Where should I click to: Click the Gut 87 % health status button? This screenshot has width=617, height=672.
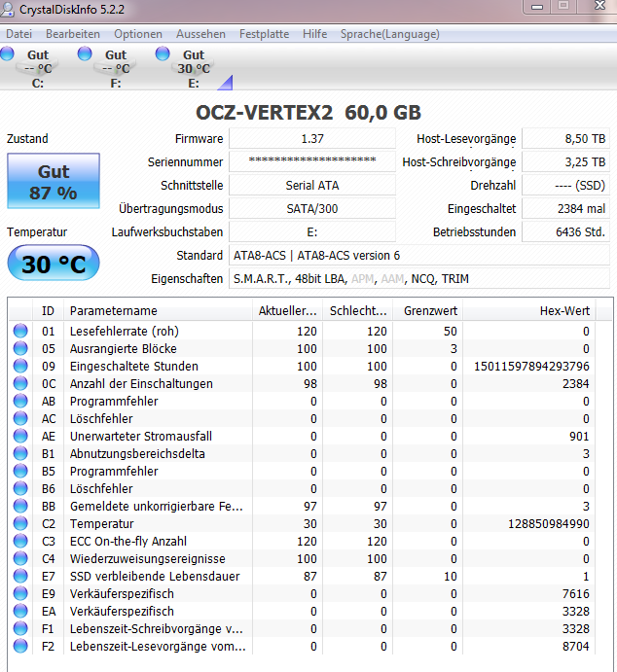54,181
